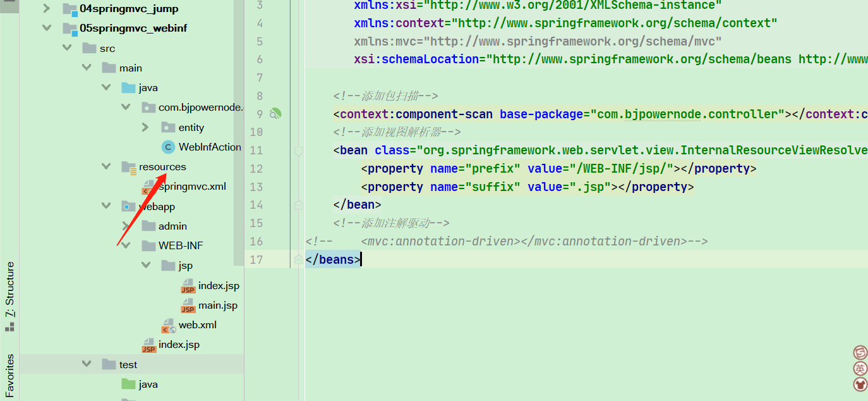This screenshot has height=401, width=868.
Task: Open the Favorites tool window tab
Action: pyautogui.click(x=9, y=375)
